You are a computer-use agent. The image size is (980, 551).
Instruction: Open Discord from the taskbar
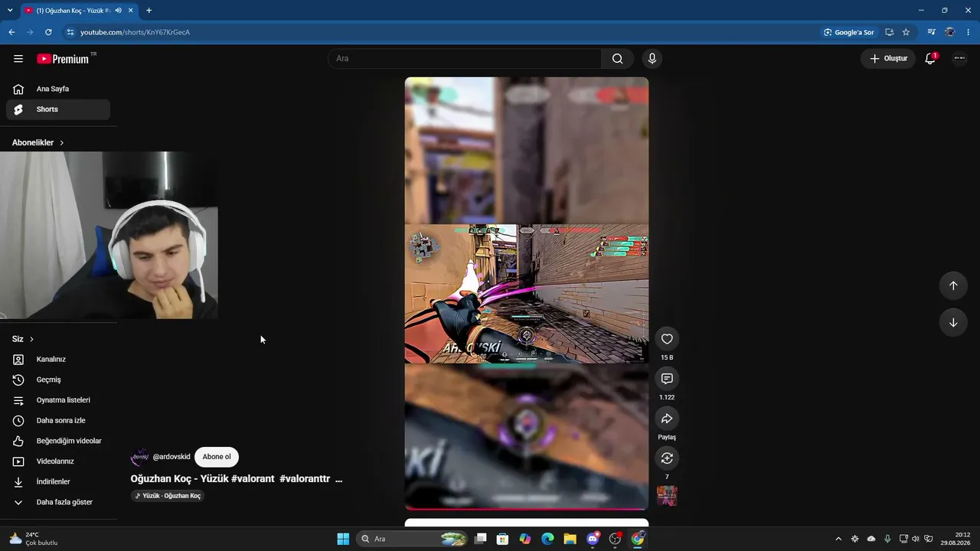pos(593,539)
